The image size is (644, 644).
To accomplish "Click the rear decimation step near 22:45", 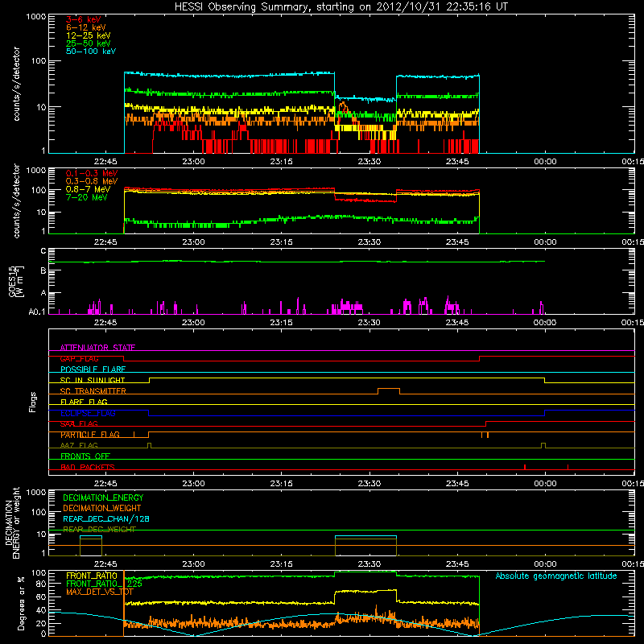I will coord(91,546).
